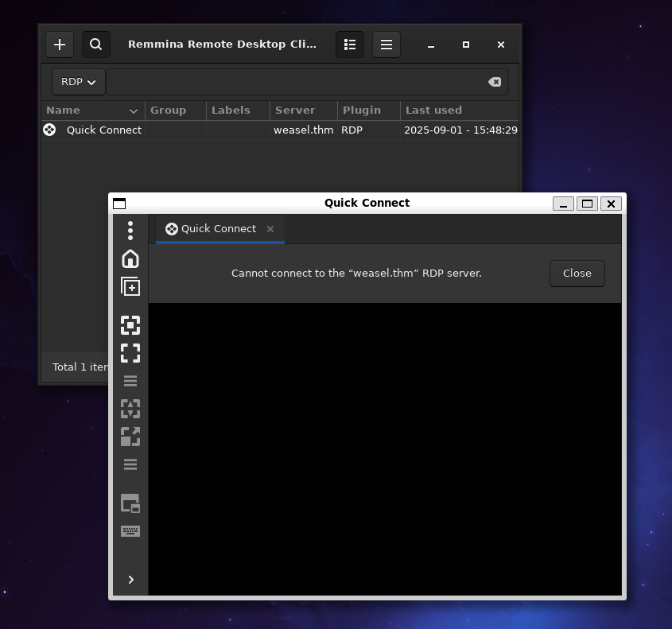
Task: Clear the address field with backspace icon
Action: pos(494,82)
